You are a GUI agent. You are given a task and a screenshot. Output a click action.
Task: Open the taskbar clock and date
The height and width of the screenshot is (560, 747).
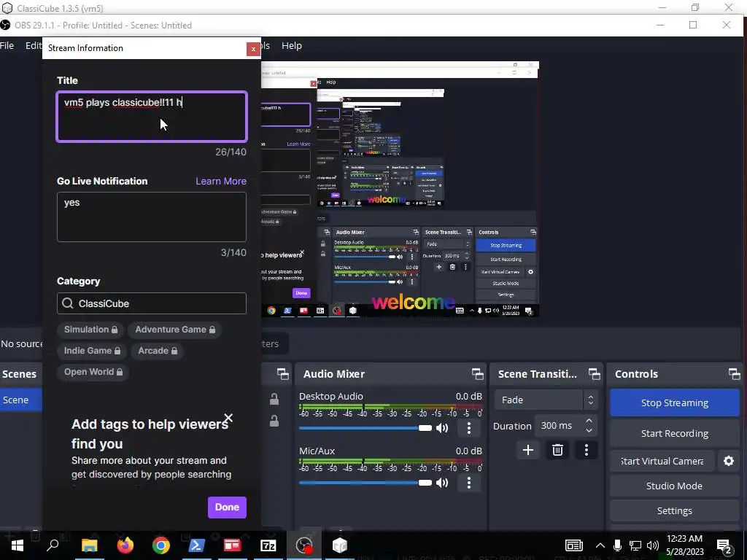684,545
